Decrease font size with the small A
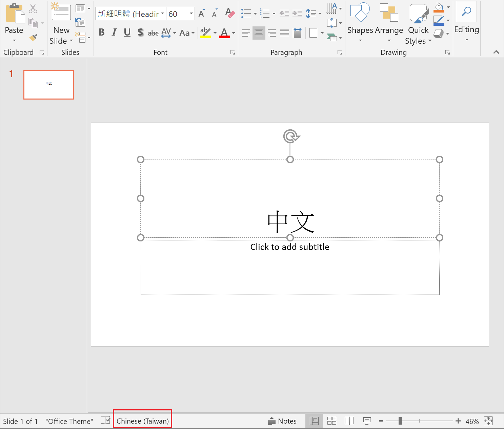The image size is (504, 429). (214, 14)
